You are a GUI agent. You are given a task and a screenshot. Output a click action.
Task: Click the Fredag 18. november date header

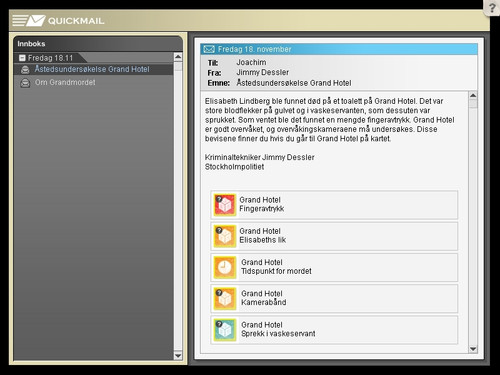point(339,49)
